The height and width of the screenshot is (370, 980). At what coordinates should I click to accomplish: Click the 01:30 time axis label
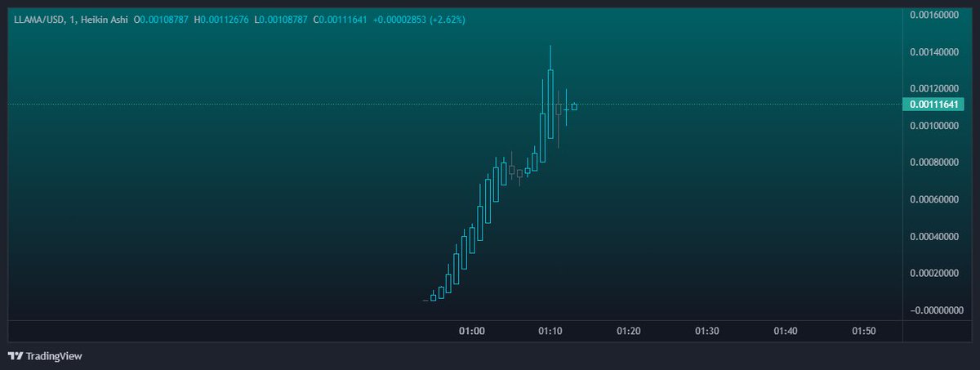706,331
